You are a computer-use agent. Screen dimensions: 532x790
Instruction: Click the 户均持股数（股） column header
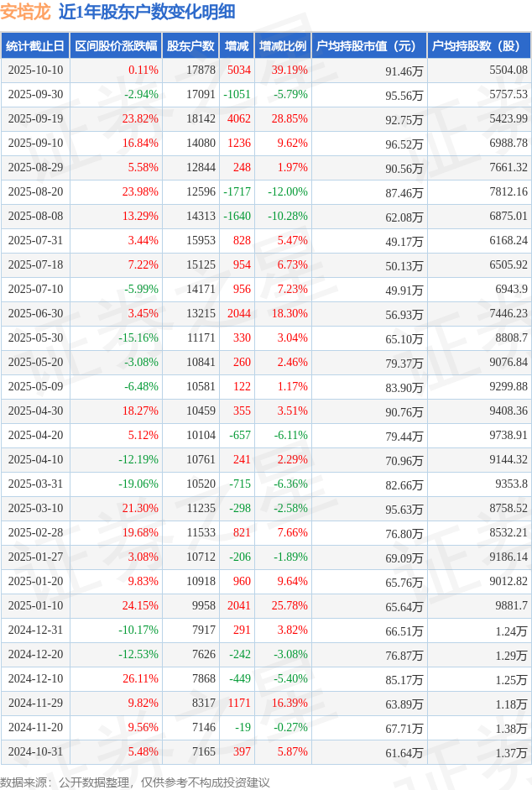pyautogui.click(x=477, y=46)
